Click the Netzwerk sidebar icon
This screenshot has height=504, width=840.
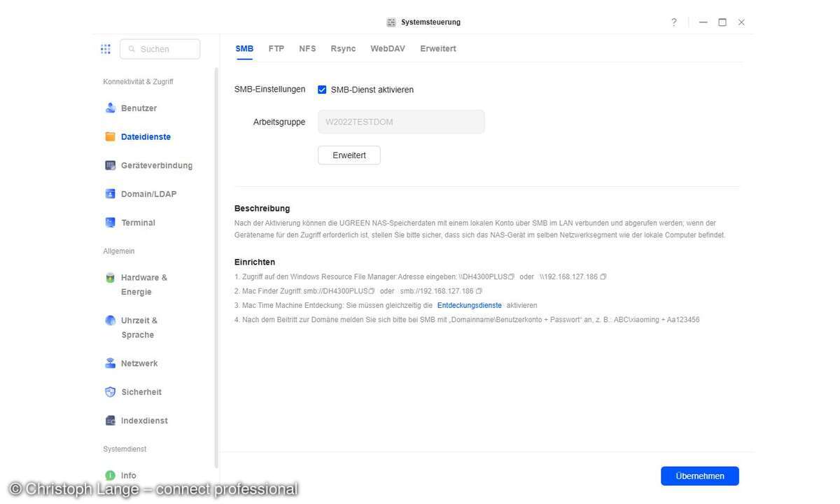(110, 363)
